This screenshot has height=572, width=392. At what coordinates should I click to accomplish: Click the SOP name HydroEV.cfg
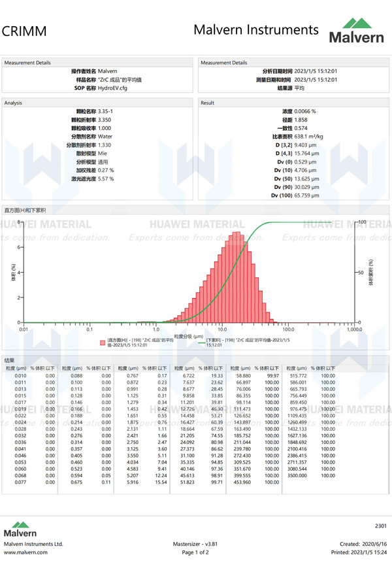tap(114, 87)
